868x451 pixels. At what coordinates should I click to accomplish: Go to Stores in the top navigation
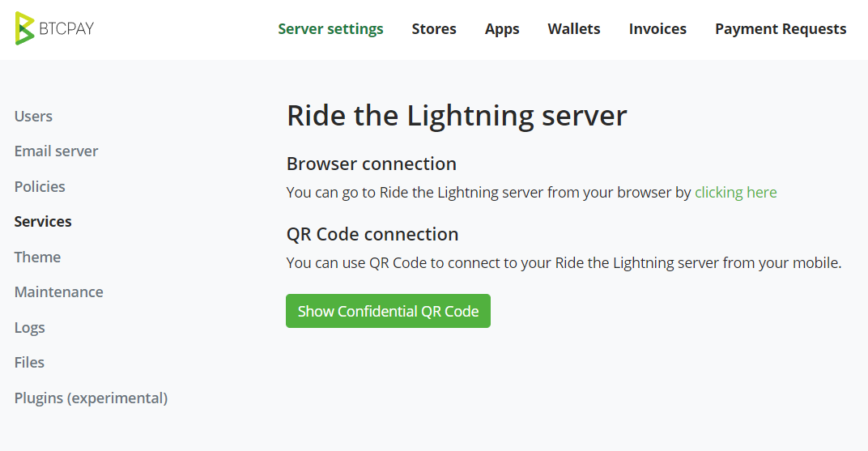[x=434, y=29]
